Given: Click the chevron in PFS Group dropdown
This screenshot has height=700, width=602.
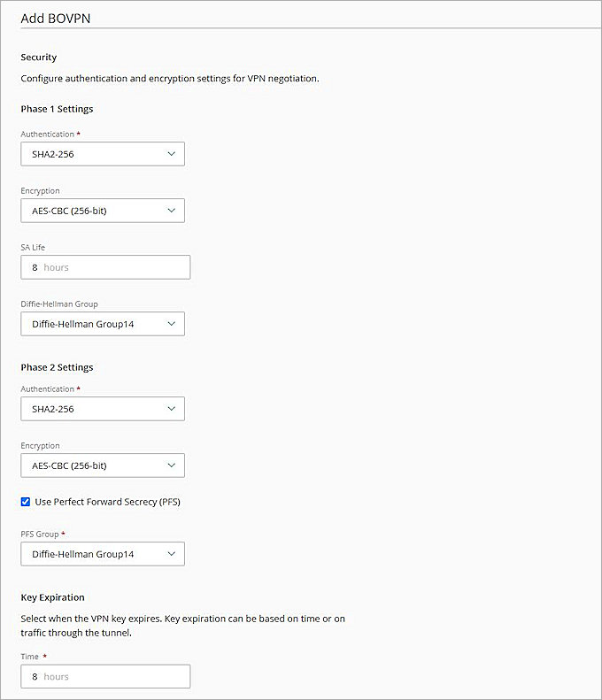Looking at the screenshot, I should click(x=171, y=554).
